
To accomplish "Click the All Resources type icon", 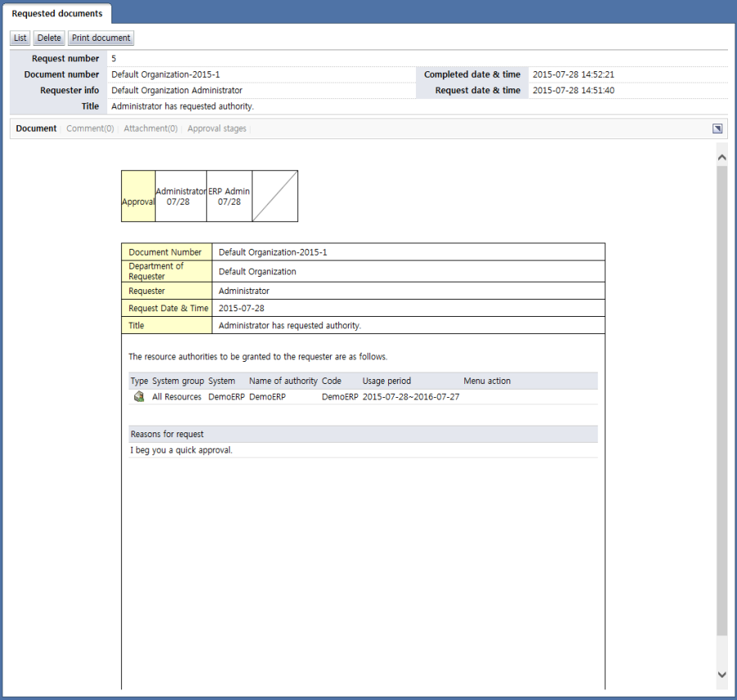I will click(139, 396).
